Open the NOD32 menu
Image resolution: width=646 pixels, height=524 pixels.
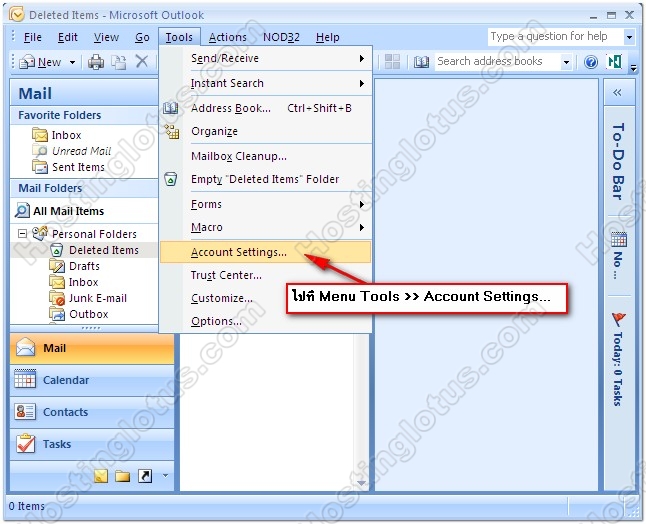[281, 37]
